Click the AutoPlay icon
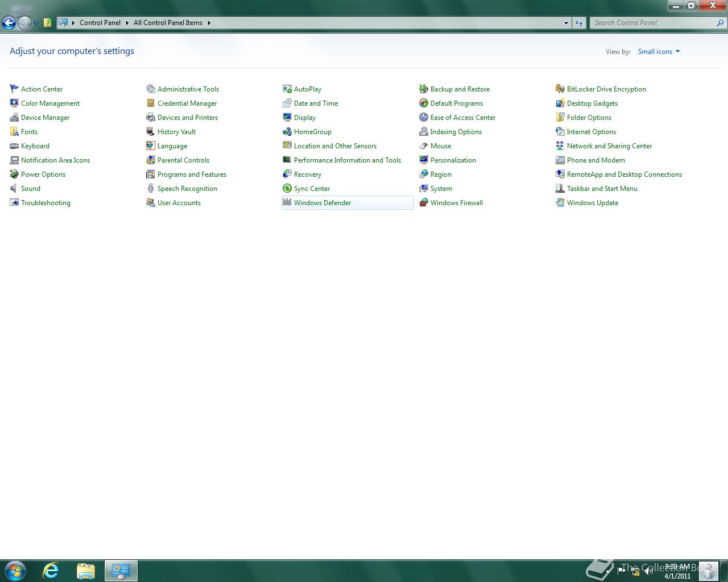Screen dimensions: 728x582 pyautogui.click(x=287, y=89)
